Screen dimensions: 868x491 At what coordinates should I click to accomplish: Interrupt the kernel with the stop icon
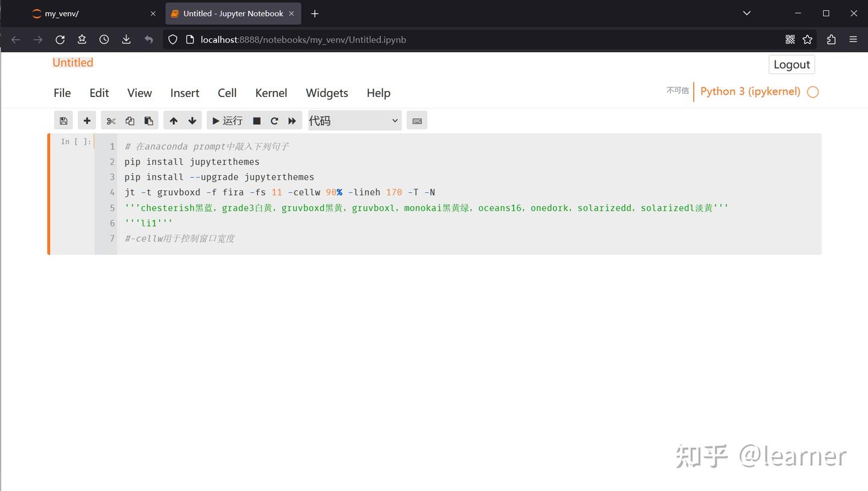256,120
